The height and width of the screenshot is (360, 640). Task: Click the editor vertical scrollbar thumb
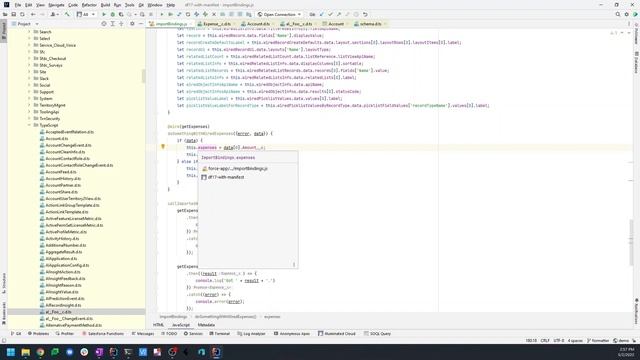(x=631, y=242)
